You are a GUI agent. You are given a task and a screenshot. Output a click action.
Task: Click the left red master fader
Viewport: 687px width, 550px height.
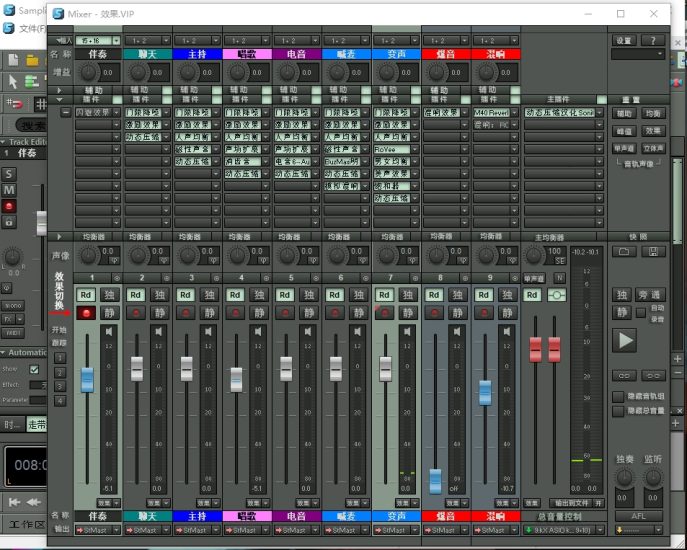[x=535, y=349]
